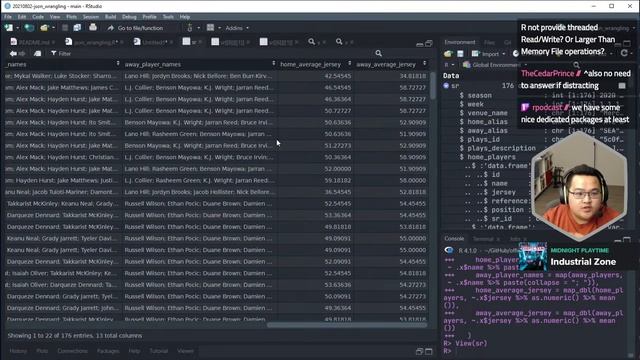Minimize the bottom-left Viewer pane
The image size is (640, 360).
point(419,351)
